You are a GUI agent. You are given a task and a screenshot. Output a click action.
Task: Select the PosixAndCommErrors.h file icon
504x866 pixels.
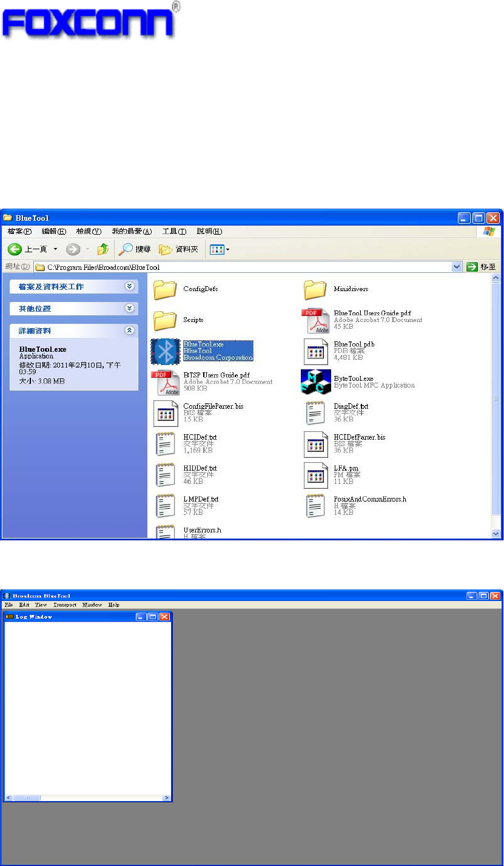tap(315, 506)
